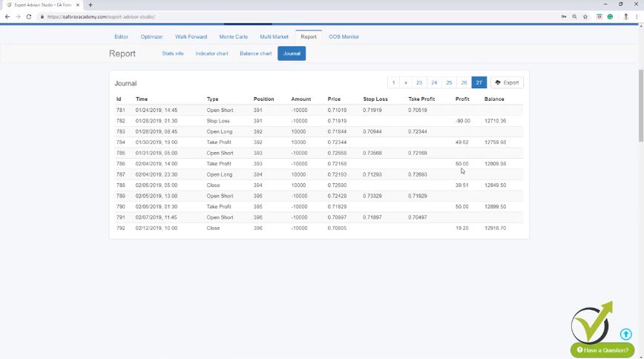Reload the page using the refresh icon
This screenshot has width=644, height=359.
pos(29,16)
